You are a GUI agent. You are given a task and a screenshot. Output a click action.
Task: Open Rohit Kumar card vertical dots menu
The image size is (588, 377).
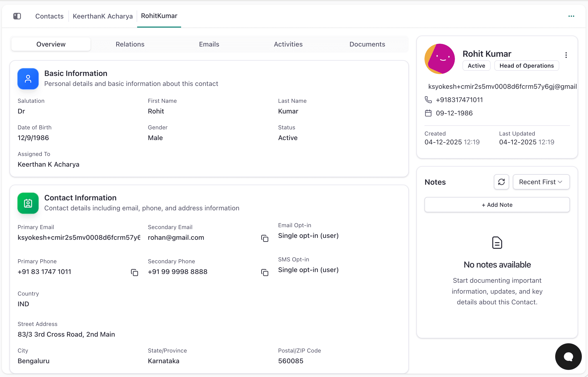pos(566,55)
